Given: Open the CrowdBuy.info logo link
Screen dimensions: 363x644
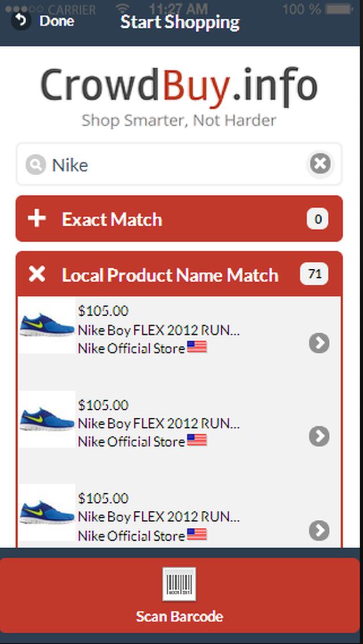Looking at the screenshot, I should click(179, 88).
